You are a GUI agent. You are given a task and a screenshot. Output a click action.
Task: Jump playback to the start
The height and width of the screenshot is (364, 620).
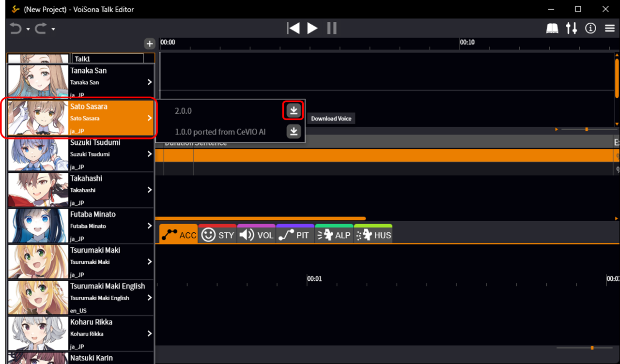[x=293, y=28]
